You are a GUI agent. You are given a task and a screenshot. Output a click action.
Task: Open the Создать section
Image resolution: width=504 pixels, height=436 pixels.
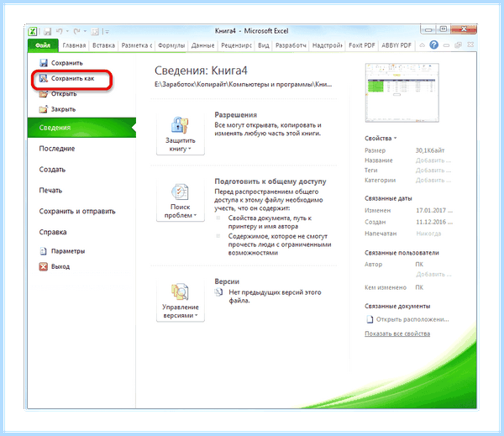[52, 169]
